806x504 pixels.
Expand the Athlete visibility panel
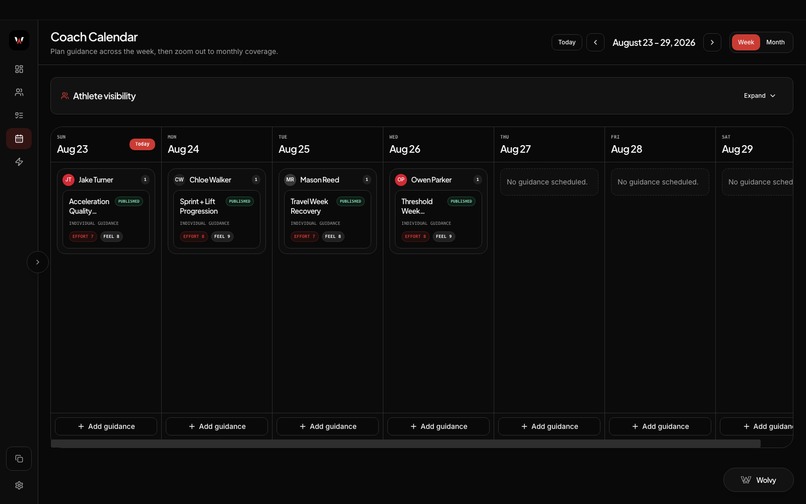[759, 96]
